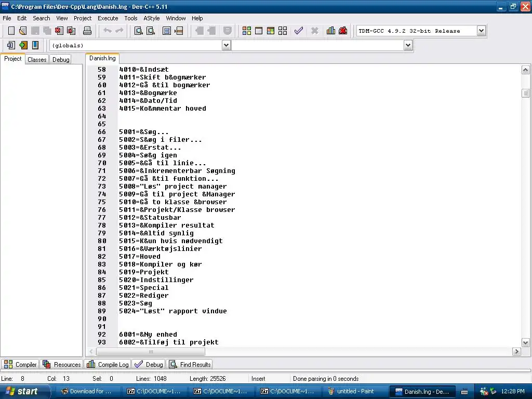The height and width of the screenshot is (399, 532).
Task: Click the Compile four-colored-squares icon
Action: click(247, 31)
